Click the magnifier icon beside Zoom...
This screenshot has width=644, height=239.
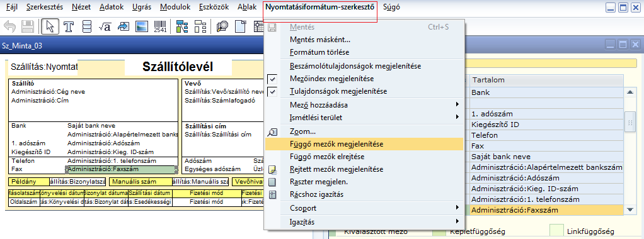click(272, 132)
